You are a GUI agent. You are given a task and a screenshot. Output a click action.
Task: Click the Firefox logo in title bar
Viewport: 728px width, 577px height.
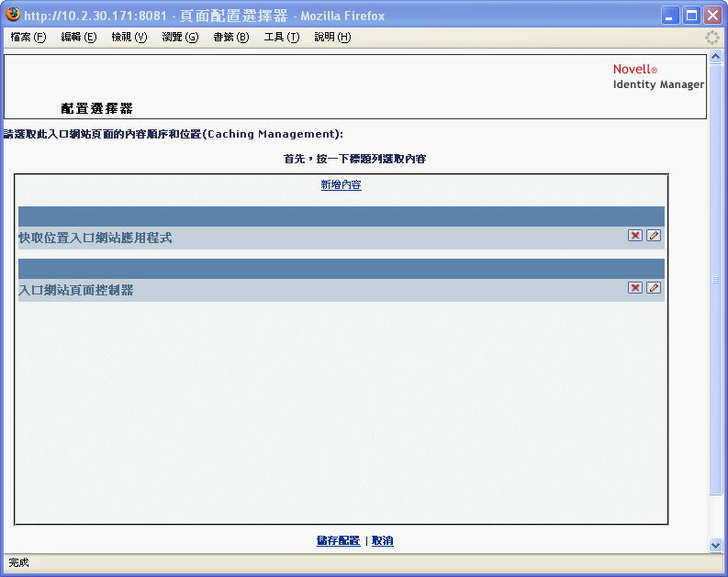[x=13, y=15]
